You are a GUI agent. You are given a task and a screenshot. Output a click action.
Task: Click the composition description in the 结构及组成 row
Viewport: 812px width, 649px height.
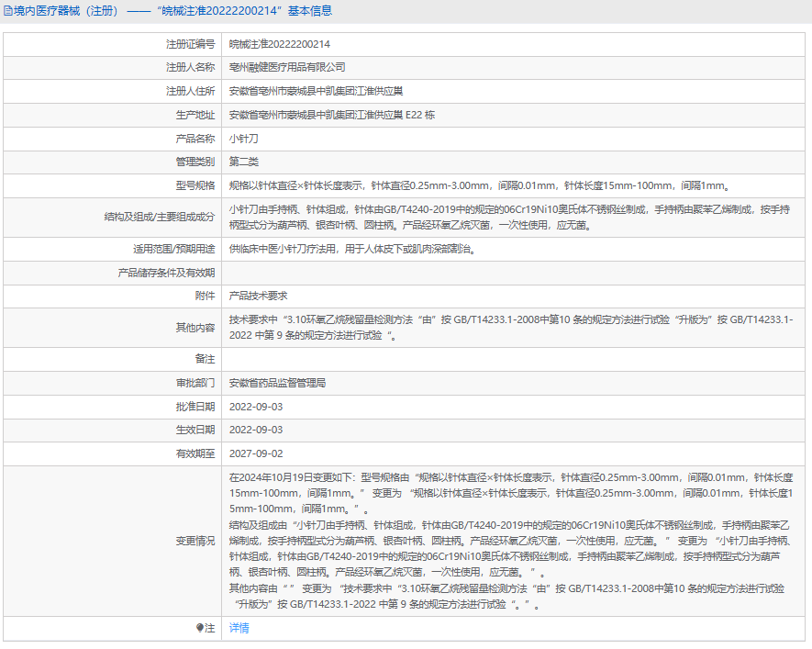click(x=509, y=217)
